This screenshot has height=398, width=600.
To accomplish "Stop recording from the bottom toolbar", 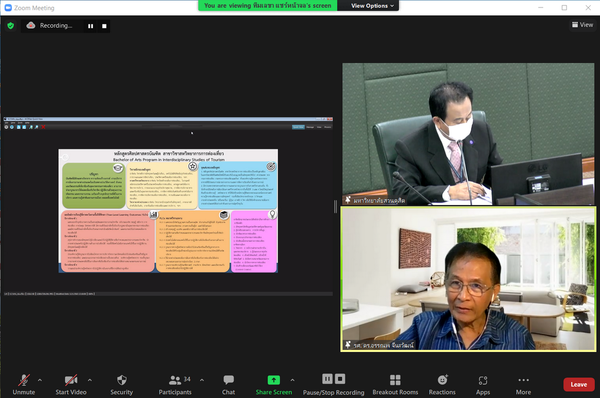I will point(340,379).
